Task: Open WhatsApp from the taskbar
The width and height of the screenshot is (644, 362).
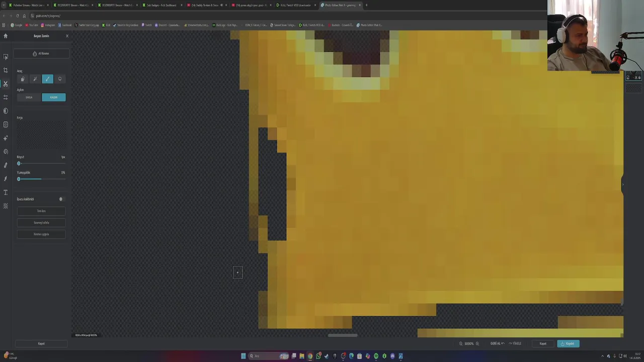Action: point(318,356)
